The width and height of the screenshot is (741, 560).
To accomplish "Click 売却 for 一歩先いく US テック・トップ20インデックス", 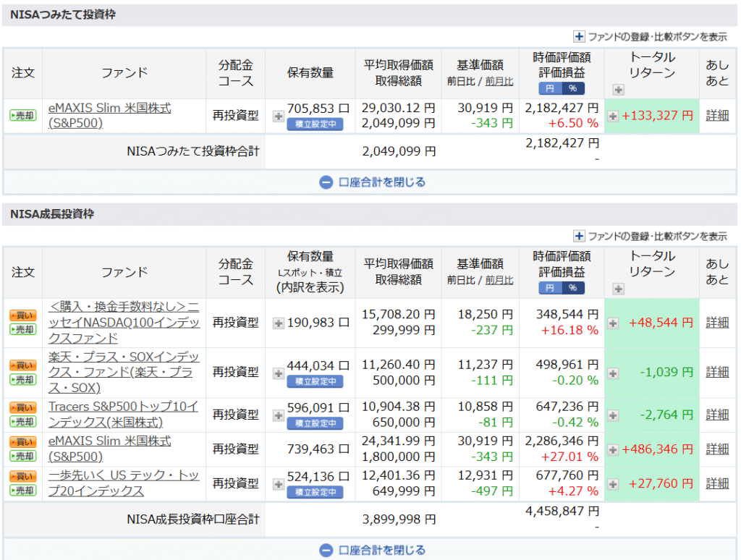I will click(23, 491).
